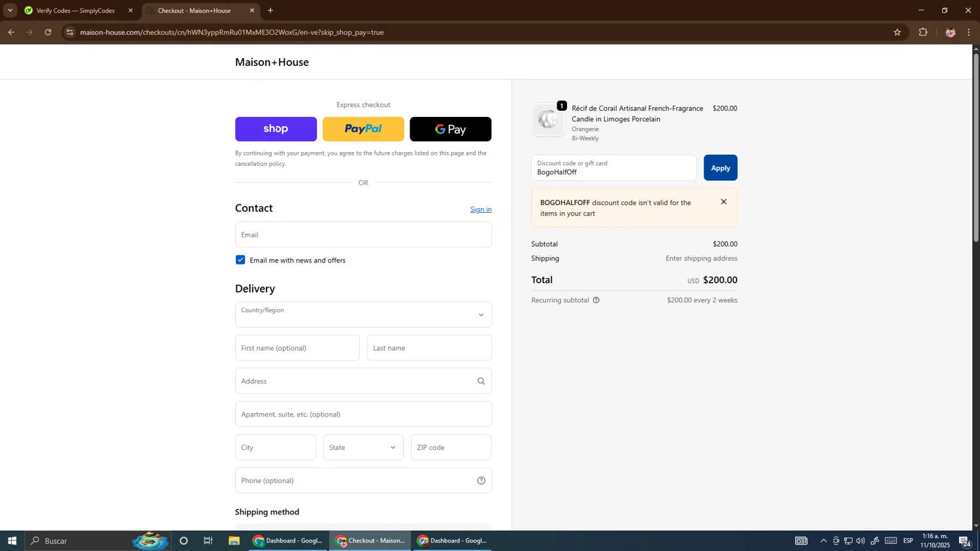Focus the First name (optional) field

coord(297,348)
